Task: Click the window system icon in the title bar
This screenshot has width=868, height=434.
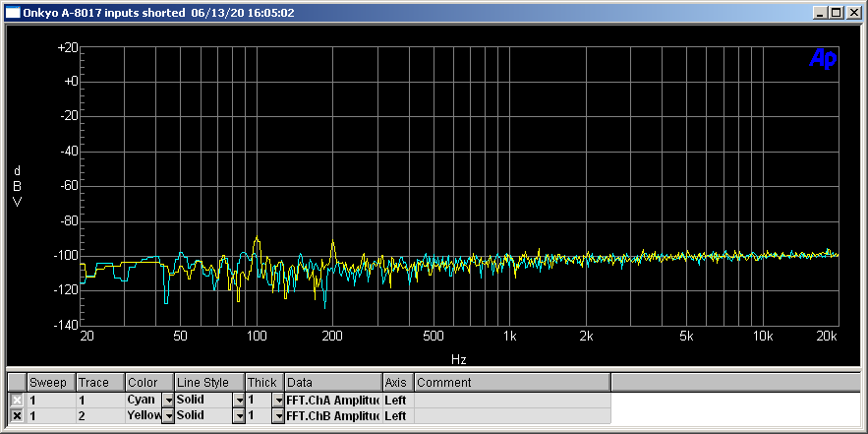Action: pos(13,13)
